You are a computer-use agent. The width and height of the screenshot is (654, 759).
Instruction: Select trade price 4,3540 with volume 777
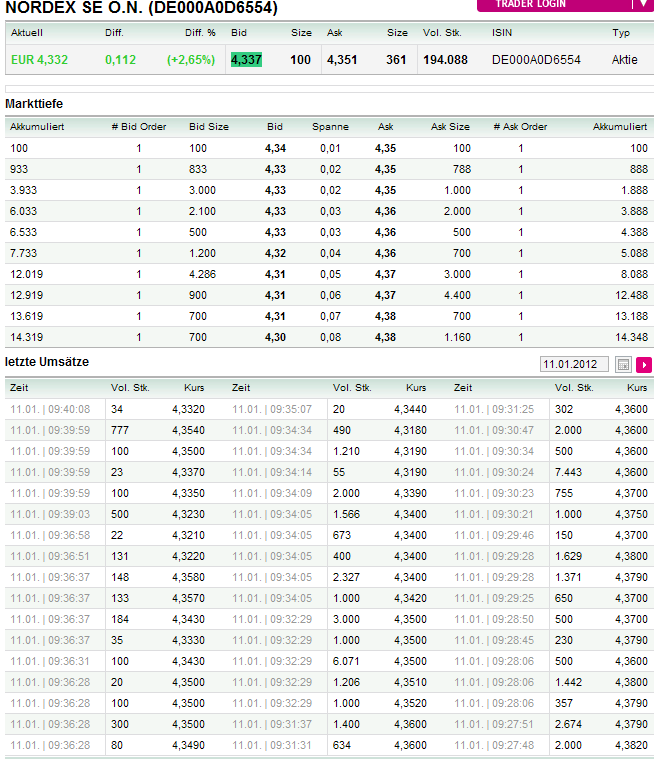tap(188, 430)
